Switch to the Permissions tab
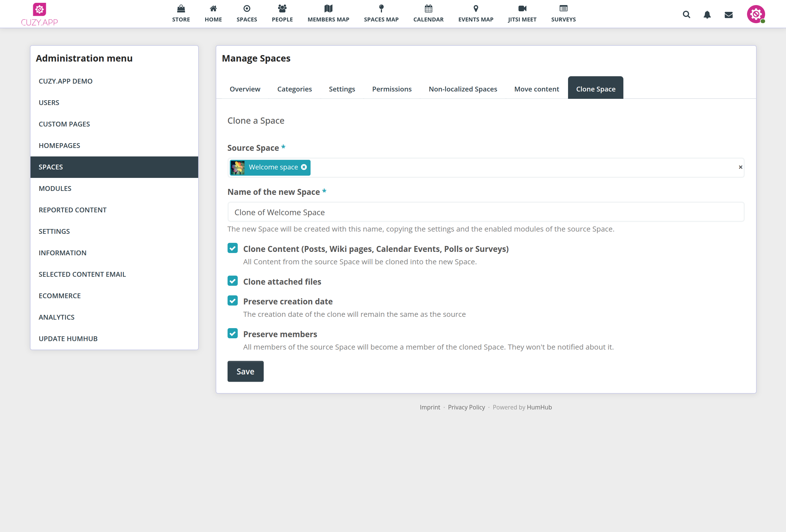Viewport: 786px width, 532px height. click(392, 89)
